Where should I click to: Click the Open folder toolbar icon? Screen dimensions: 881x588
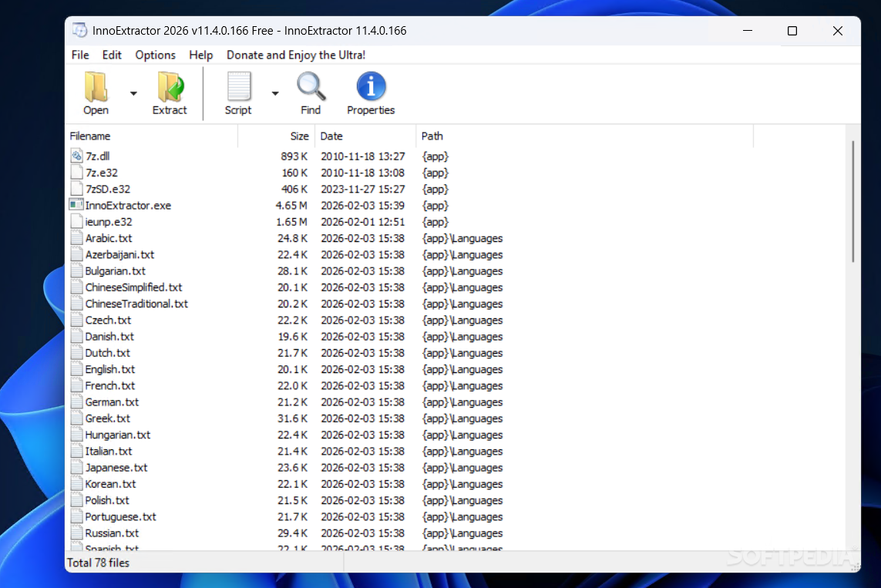(x=96, y=86)
